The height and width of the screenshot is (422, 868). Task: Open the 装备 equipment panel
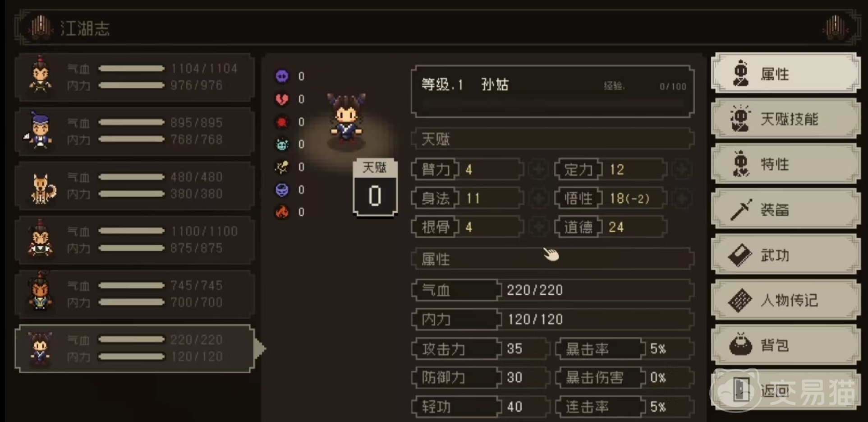coord(785,209)
